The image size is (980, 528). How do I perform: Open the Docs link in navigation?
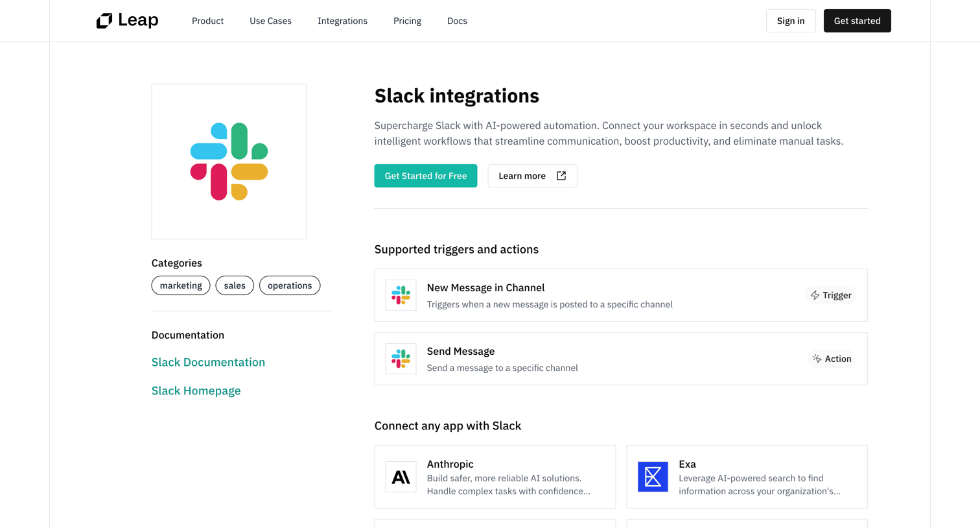click(457, 21)
